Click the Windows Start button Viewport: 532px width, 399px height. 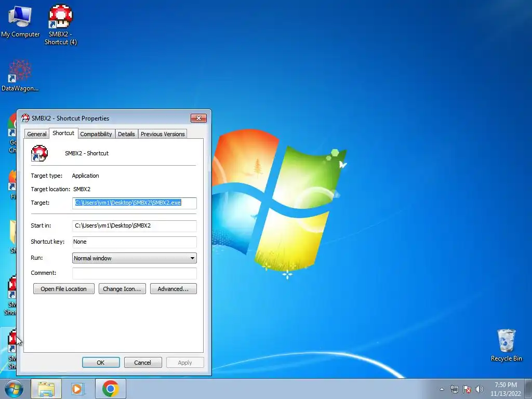click(x=14, y=389)
